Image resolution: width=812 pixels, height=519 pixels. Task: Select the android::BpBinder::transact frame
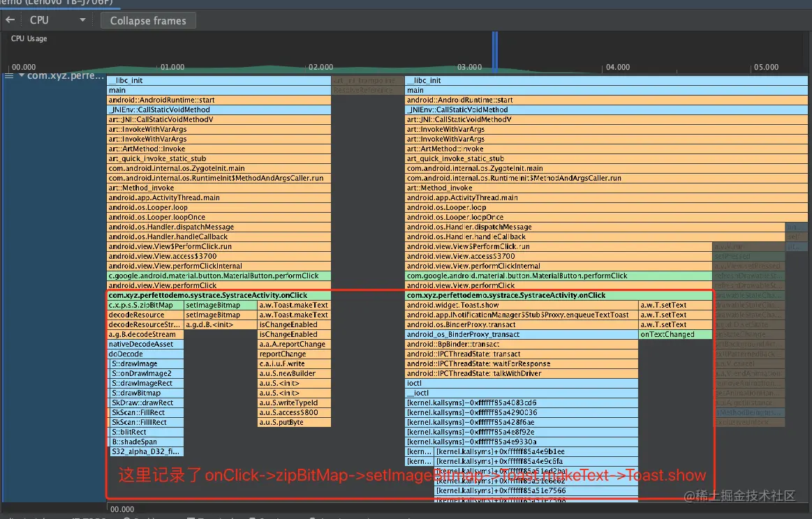point(522,345)
